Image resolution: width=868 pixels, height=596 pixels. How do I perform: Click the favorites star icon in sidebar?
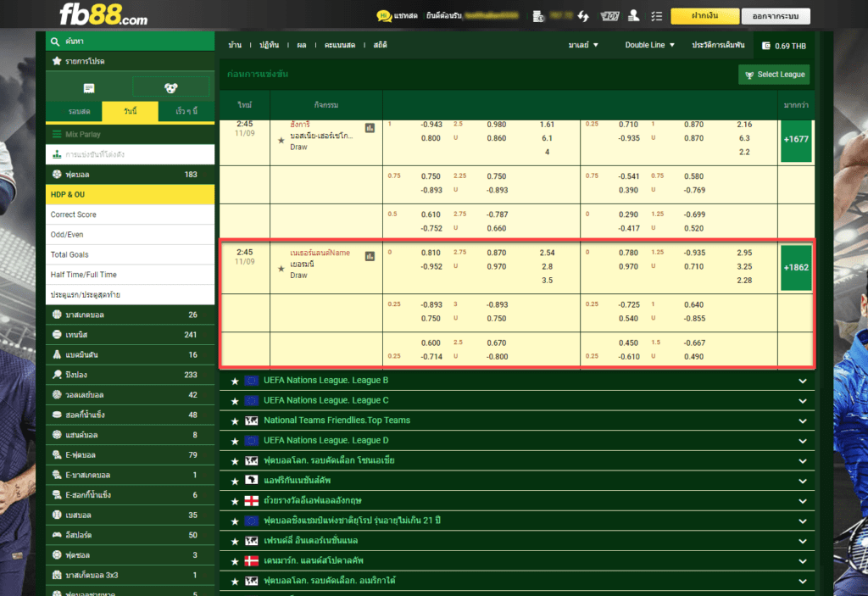pyautogui.click(x=57, y=61)
